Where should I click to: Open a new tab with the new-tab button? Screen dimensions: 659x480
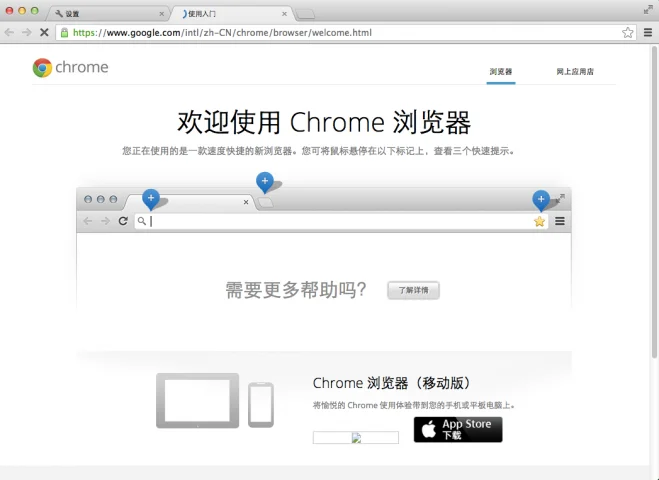tap(306, 15)
